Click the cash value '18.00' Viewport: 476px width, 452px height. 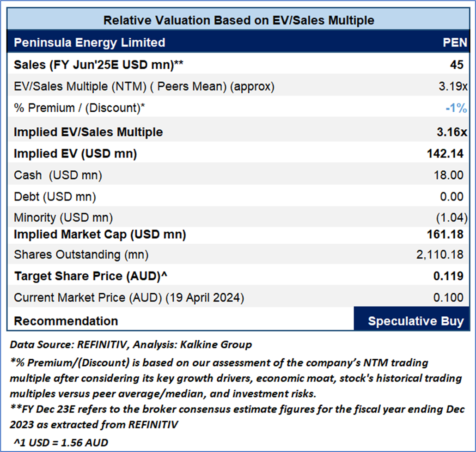coord(448,175)
